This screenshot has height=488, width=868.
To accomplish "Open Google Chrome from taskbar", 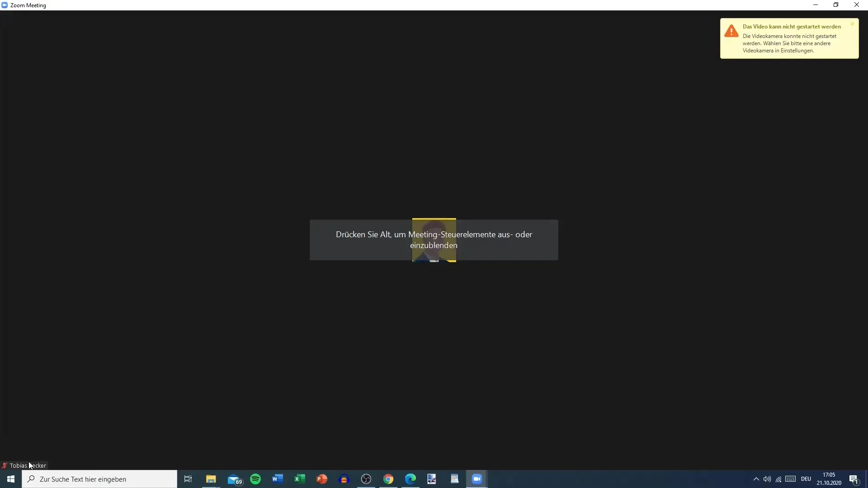I will (388, 479).
